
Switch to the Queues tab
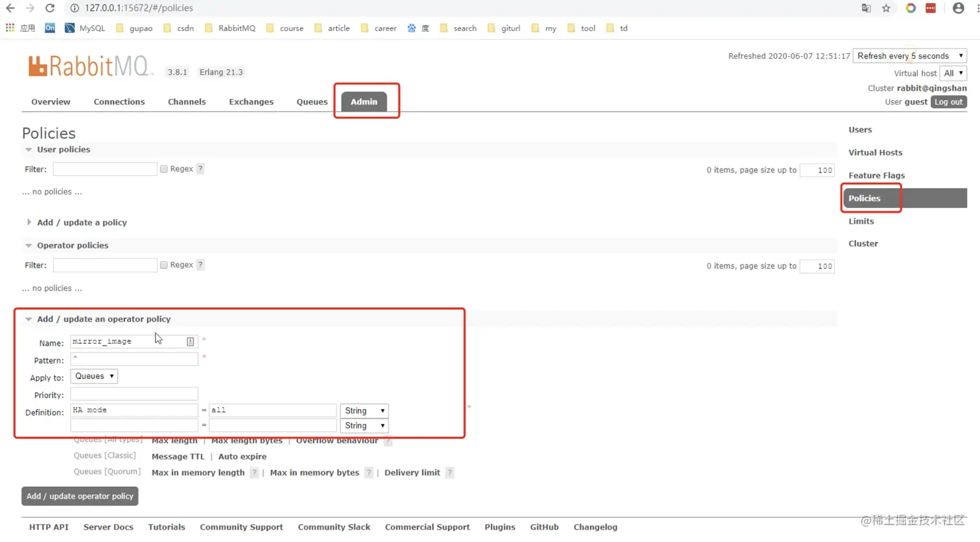coord(312,102)
